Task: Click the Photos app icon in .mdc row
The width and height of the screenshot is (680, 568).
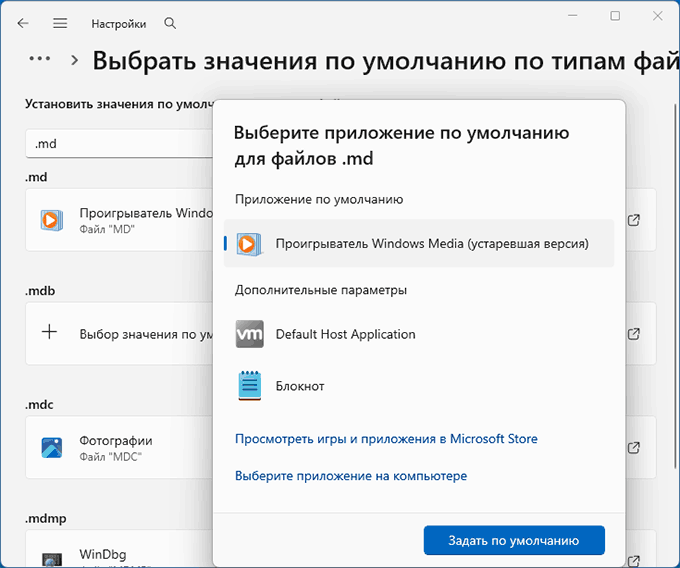Action: (x=52, y=448)
